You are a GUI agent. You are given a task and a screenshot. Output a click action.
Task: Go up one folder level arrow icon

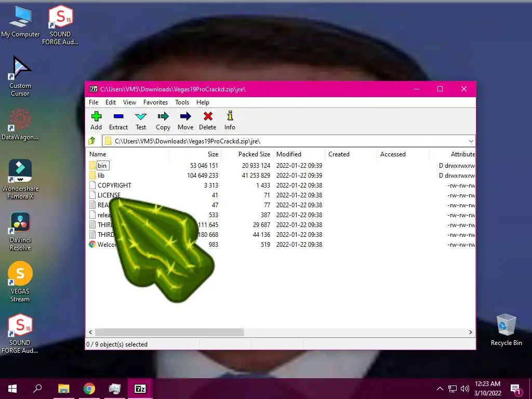(92, 141)
